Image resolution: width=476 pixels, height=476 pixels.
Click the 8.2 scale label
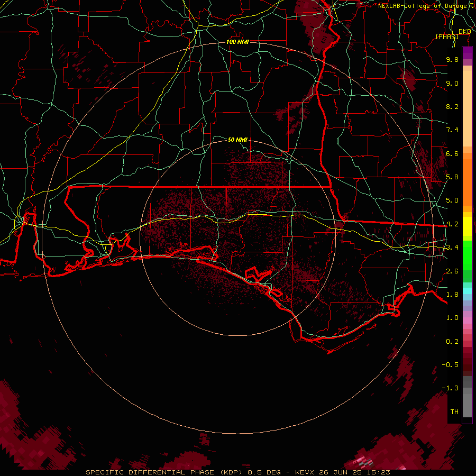[452, 106]
